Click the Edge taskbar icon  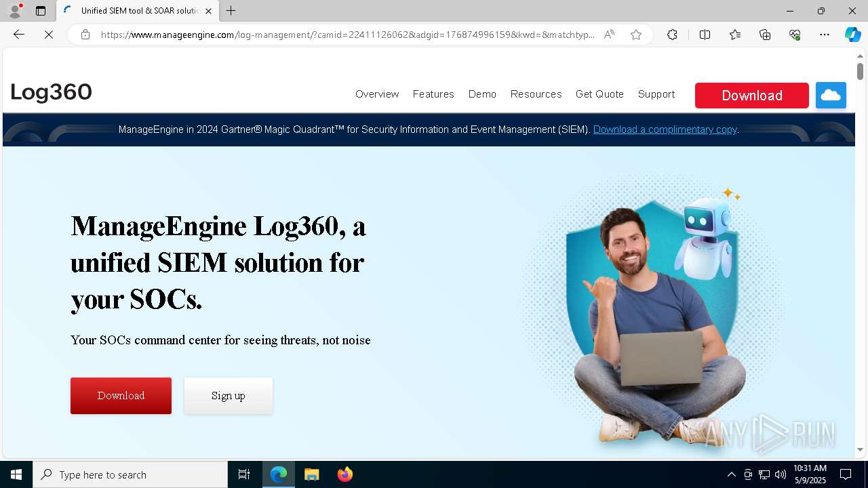[279, 474]
